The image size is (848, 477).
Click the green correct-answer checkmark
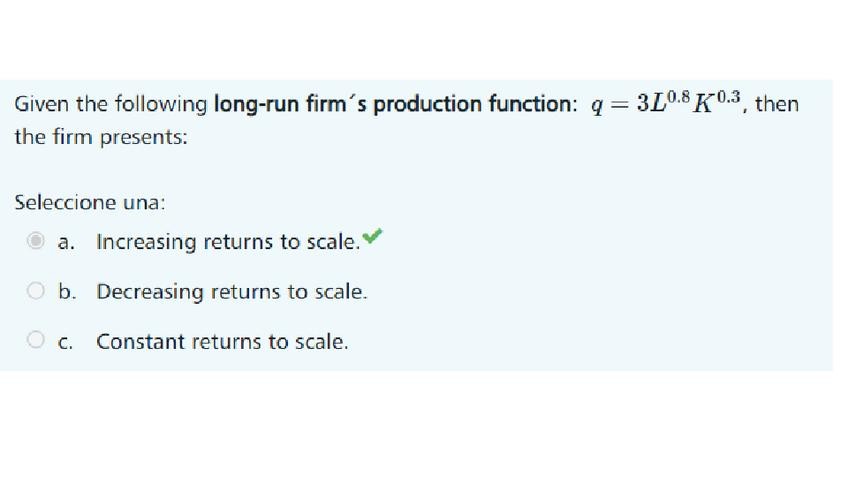(x=372, y=237)
